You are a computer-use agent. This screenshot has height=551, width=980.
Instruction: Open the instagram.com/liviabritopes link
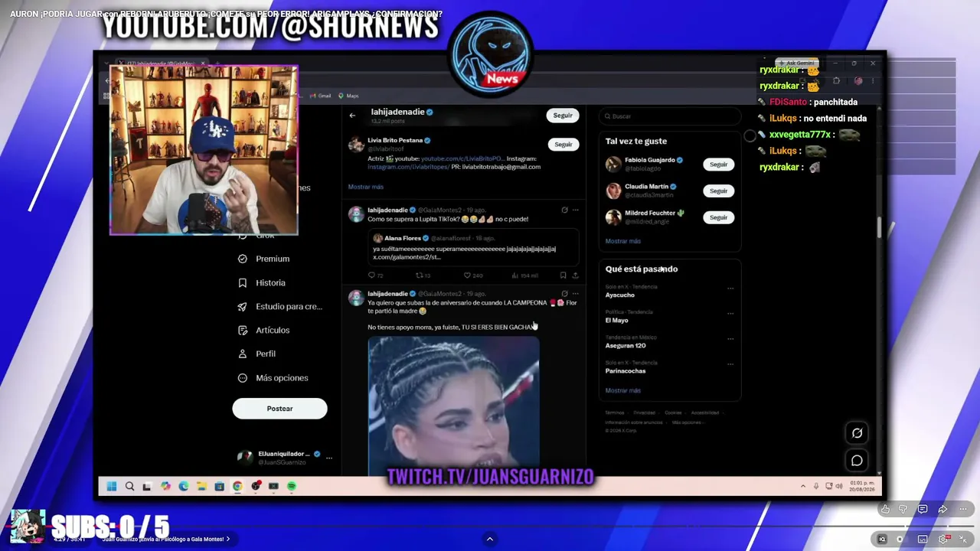[x=407, y=167]
